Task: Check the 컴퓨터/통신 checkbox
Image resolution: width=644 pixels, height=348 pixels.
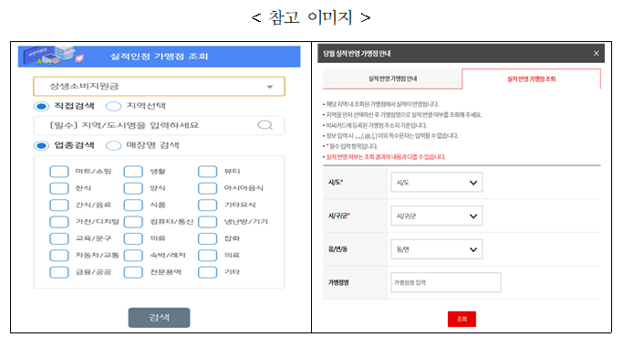Action: pos(133,222)
